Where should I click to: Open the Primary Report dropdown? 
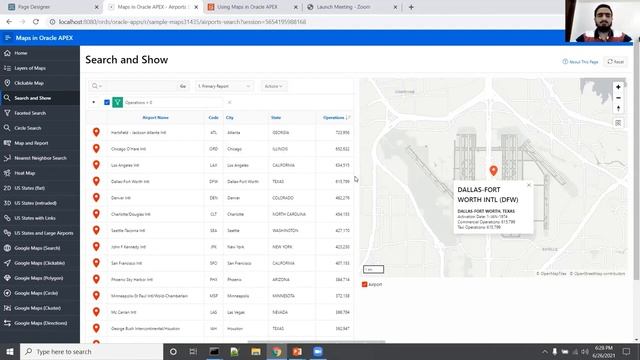[224, 86]
